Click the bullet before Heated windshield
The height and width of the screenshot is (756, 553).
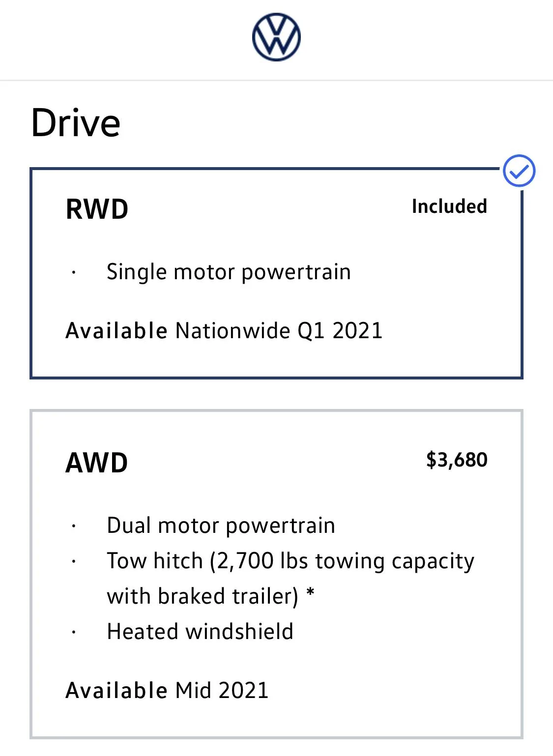(x=73, y=632)
